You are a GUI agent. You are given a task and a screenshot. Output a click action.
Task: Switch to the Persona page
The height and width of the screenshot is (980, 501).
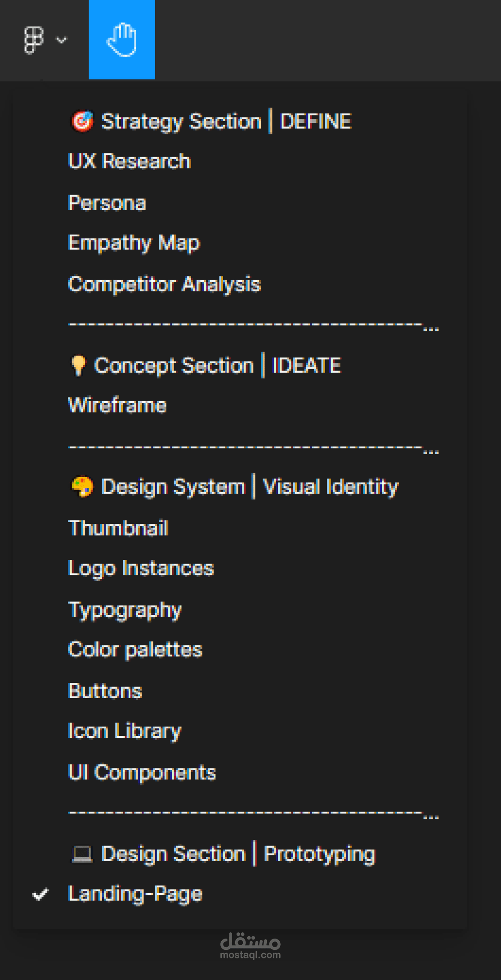tap(107, 203)
